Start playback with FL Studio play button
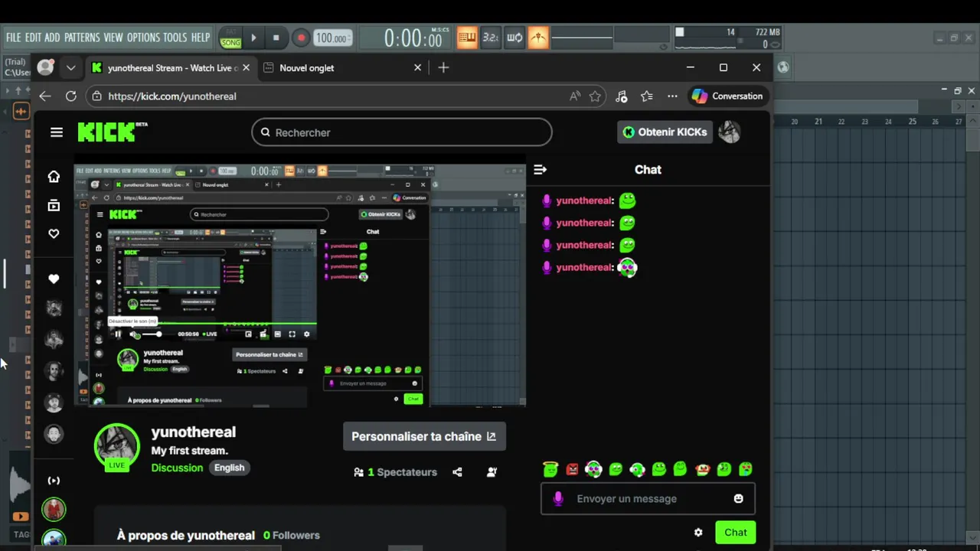 pos(253,37)
